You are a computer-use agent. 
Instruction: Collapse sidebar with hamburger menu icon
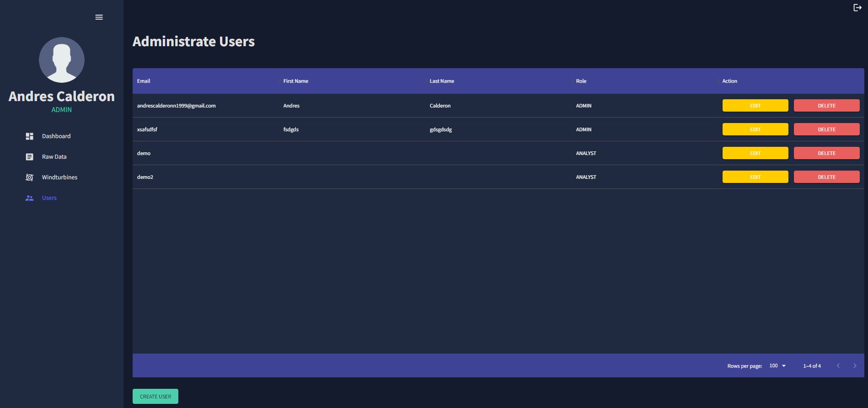99,17
